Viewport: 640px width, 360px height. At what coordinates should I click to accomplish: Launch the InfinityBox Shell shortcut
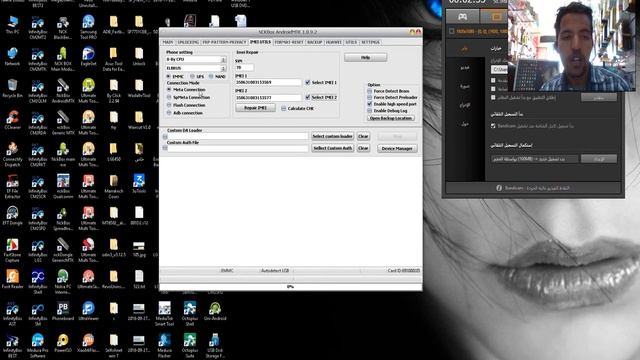click(x=38, y=282)
